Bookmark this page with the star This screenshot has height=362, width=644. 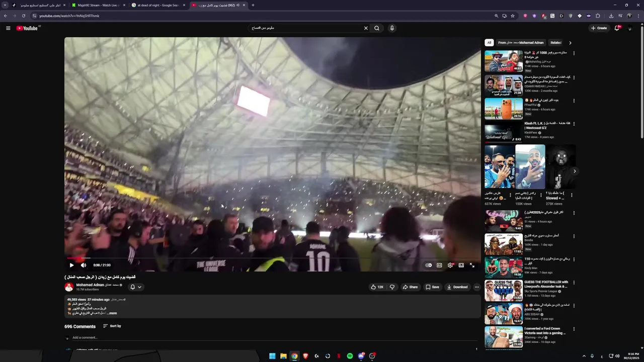tap(513, 16)
